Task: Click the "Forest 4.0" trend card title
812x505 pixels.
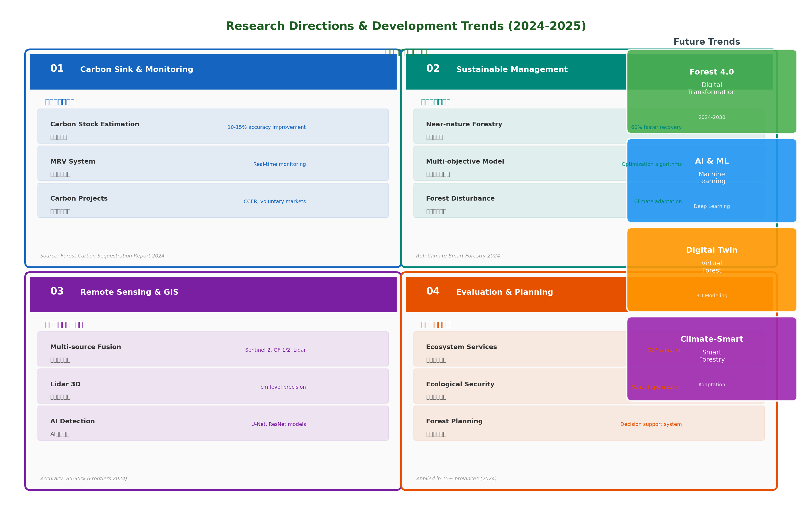Action: coord(712,72)
